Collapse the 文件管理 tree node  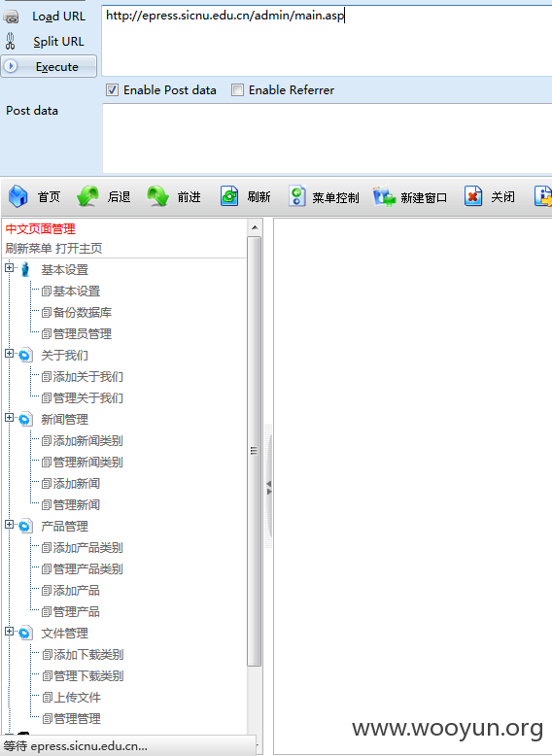tap(9, 631)
